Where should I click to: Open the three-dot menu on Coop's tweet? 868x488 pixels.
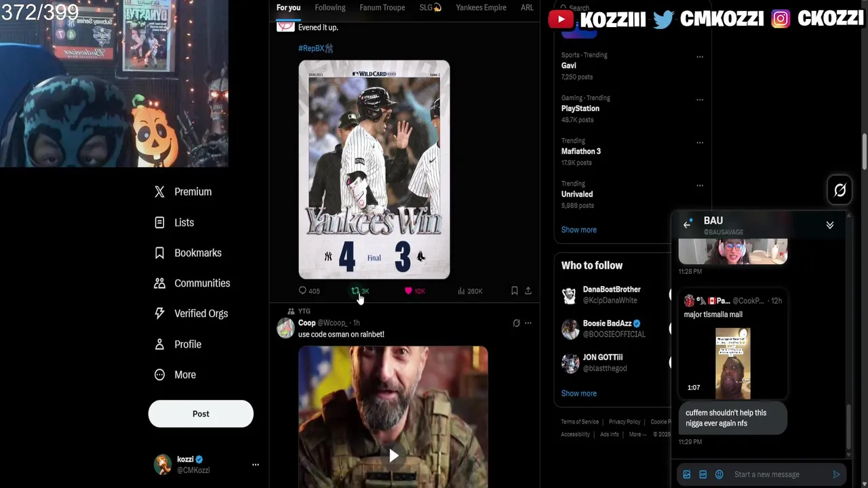point(528,323)
